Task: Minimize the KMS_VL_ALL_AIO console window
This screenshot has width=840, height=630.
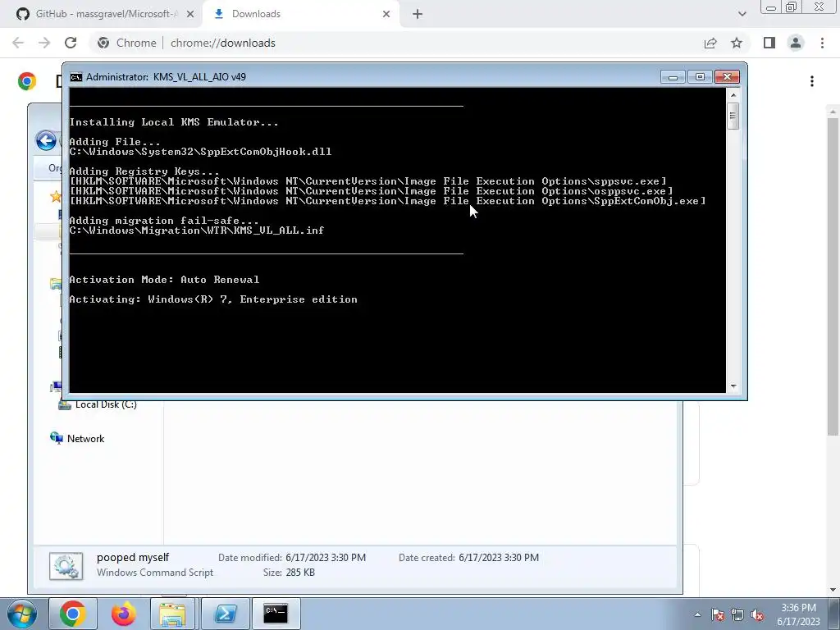Action: (x=673, y=77)
